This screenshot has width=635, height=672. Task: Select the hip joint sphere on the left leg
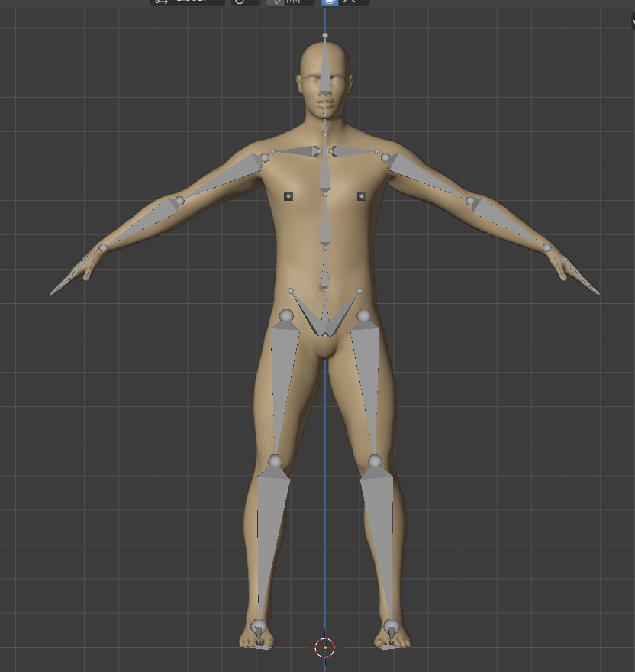click(x=286, y=316)
